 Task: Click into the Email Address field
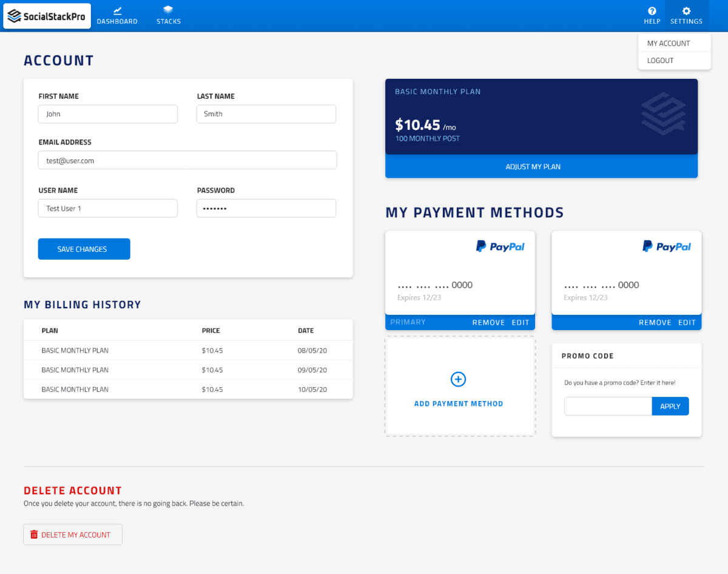tap(187, 161)
